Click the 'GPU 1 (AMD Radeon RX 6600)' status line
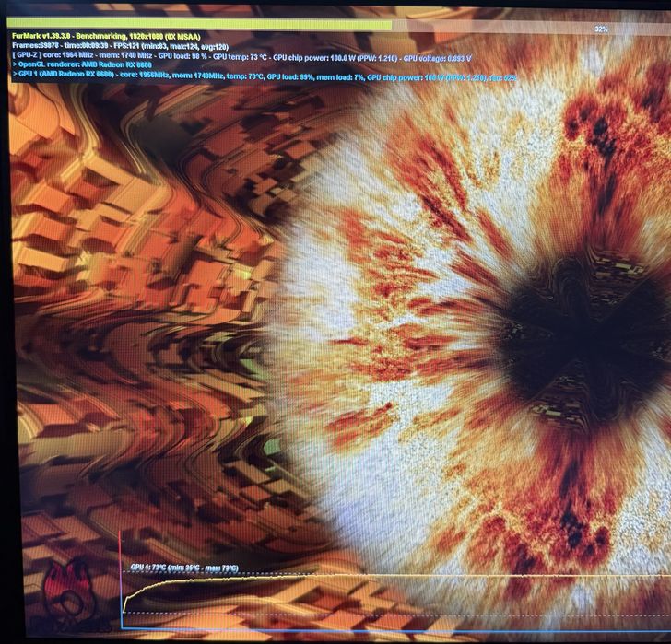671x644 pixels. 264,76
